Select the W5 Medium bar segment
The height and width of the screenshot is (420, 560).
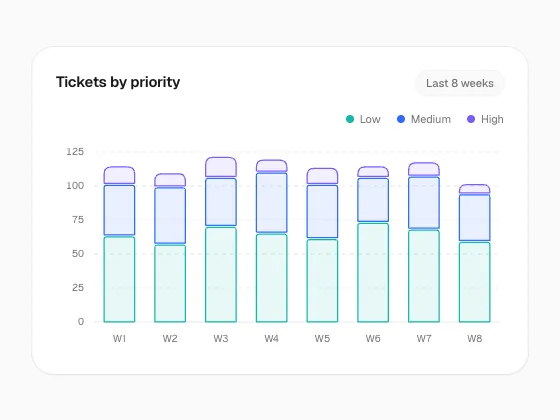coord(322,211)
